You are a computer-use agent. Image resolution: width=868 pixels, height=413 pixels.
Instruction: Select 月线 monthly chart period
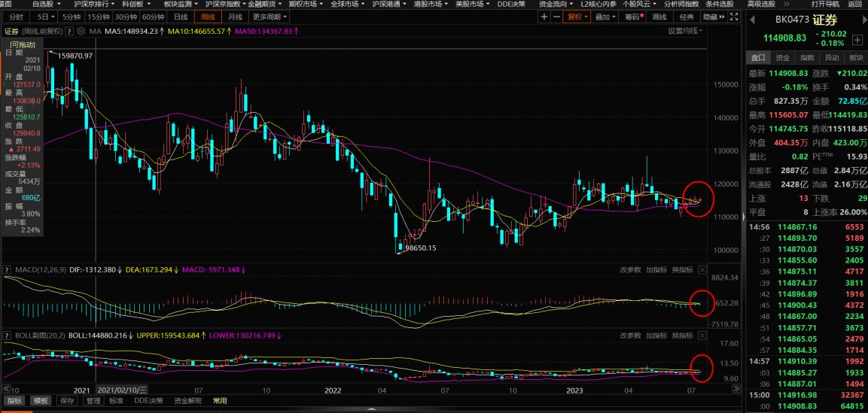(235, 17)
